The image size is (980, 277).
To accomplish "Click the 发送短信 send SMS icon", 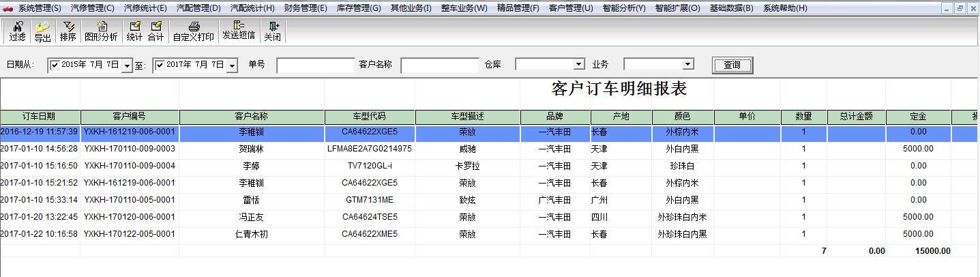I will tap(239, 30).
